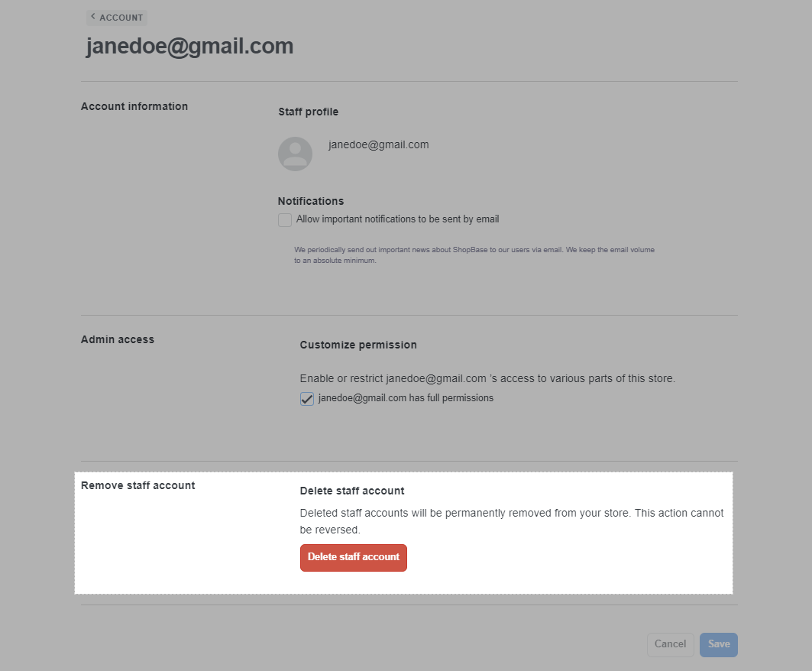The image size is (812, 671).
Task: Click the 'Delete staff account' heading
Action: click(x=352, y=491)
